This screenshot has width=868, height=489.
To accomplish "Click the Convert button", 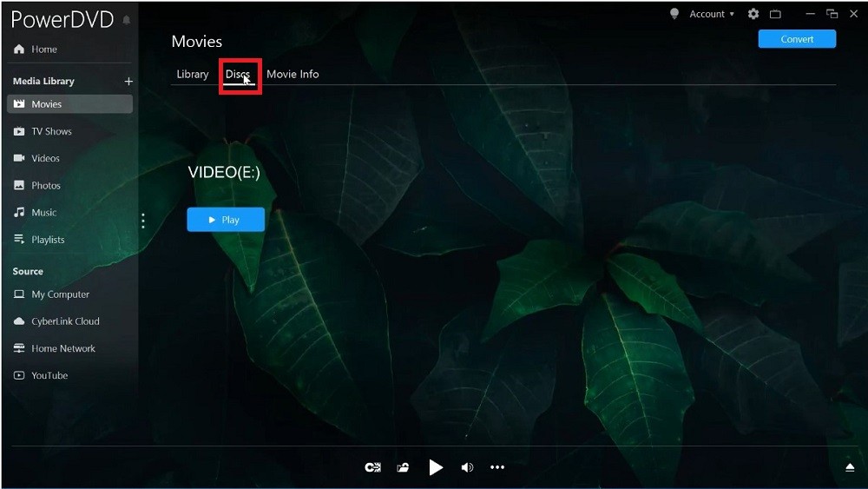I will click(797, 39).
